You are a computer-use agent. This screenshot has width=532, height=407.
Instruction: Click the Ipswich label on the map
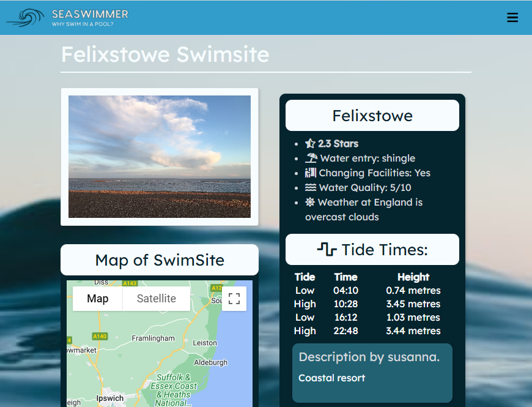click(x=109, y=398)
